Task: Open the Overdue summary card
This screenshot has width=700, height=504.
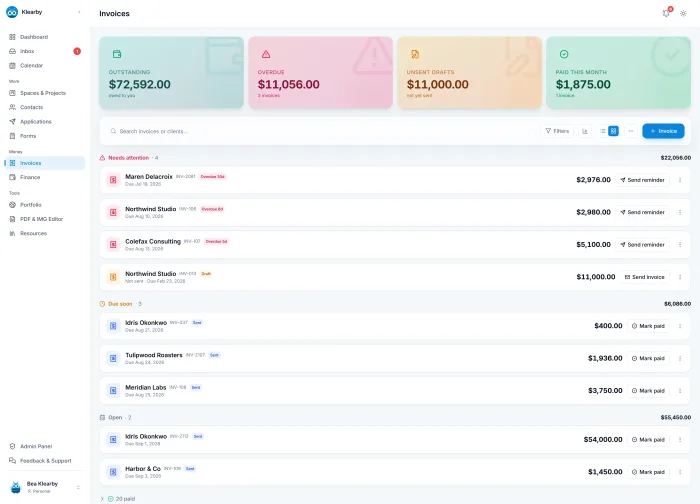Action: pos(321,72)
